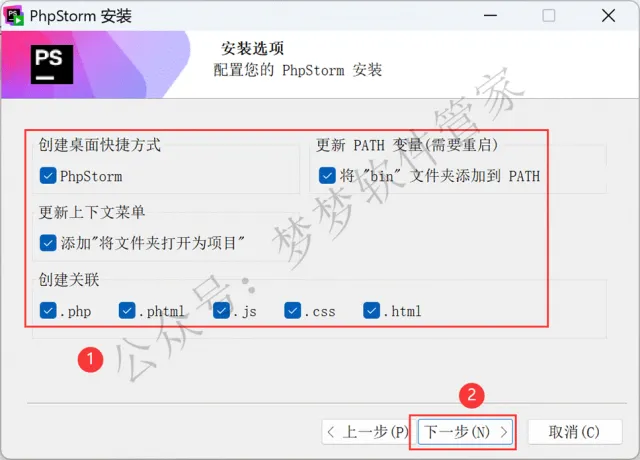640x460 pixels.
Task: Click the 更新上下文菜单 group label
Action: [x=92, y=212]
